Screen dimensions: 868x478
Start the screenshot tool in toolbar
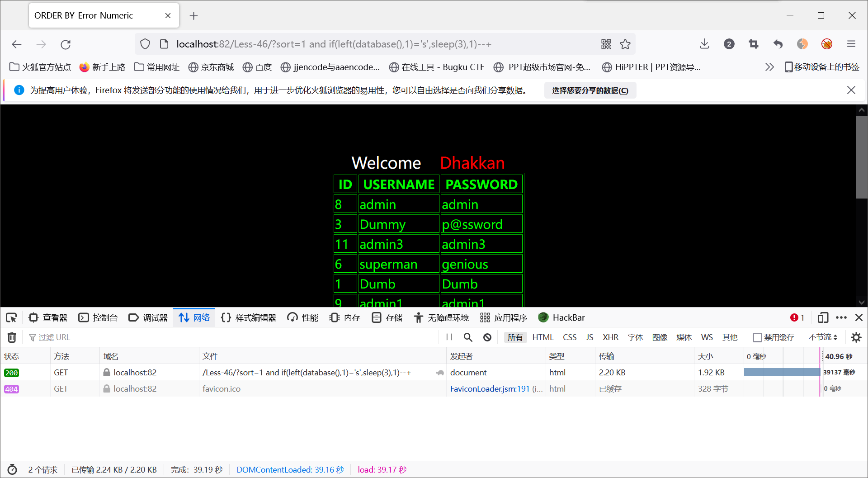(753, 44)
